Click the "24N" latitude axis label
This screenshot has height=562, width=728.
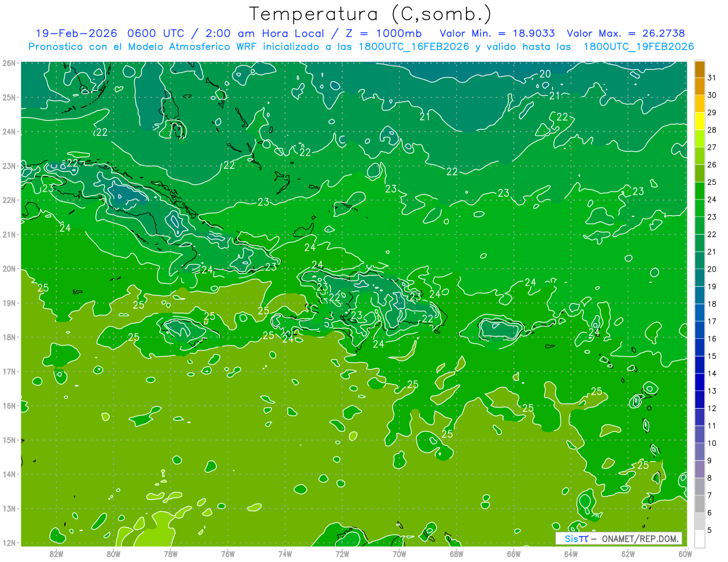click(x=9, y=132)
